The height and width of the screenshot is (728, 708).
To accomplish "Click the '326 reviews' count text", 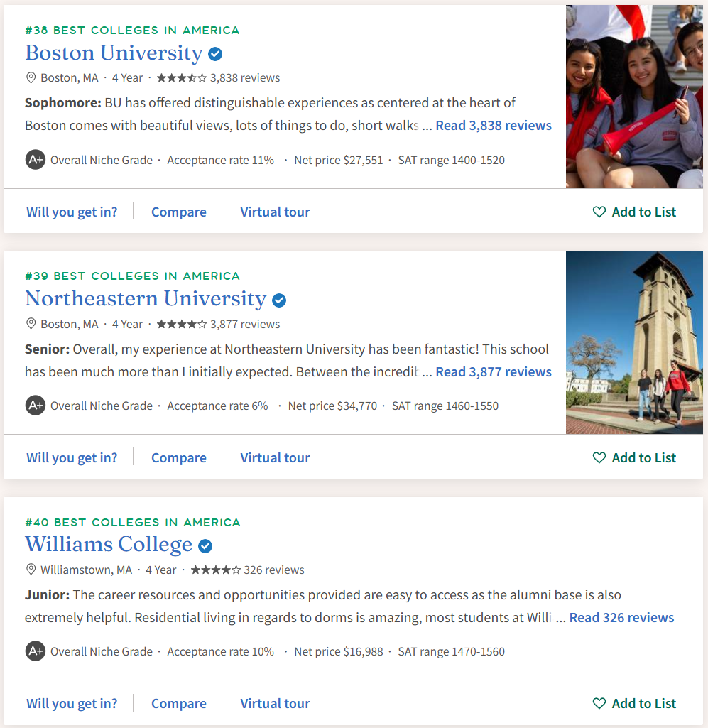I will coord(274,570).
